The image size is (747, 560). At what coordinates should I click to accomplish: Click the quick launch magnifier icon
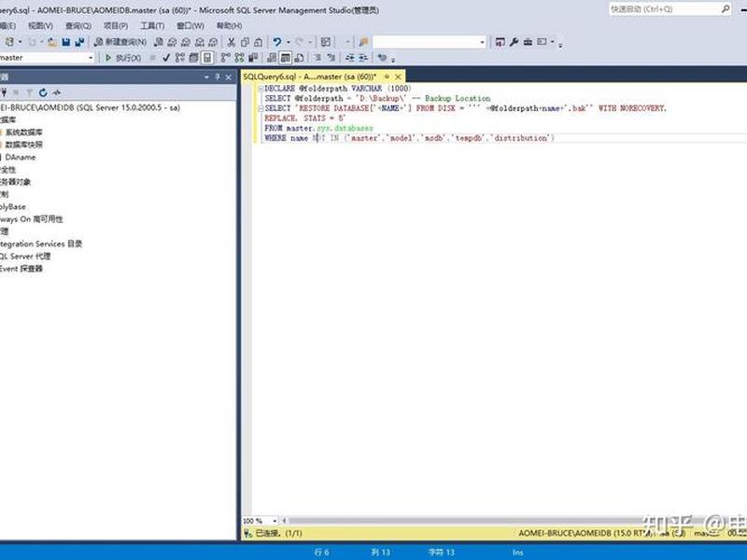[x=726, y=9]
